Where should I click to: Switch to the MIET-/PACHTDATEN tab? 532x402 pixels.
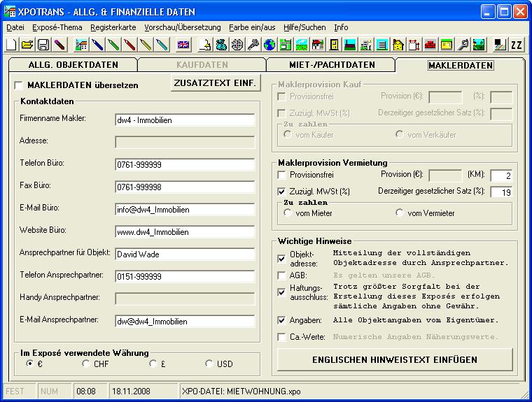pos(332,65)
